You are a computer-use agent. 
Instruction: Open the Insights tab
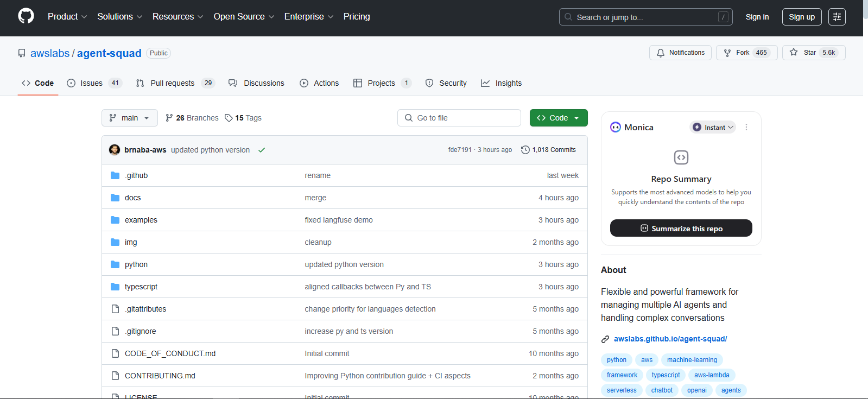(502, 83)
